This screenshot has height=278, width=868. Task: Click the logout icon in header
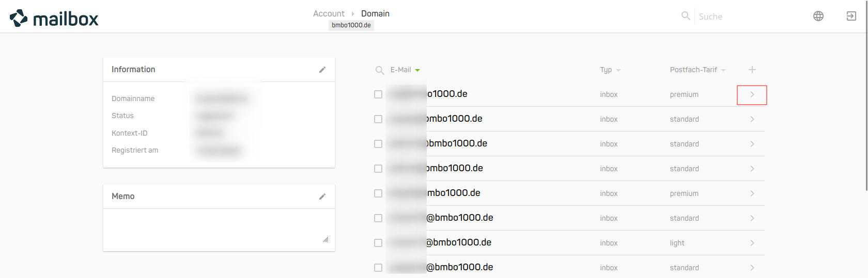(x=851, y=16)
